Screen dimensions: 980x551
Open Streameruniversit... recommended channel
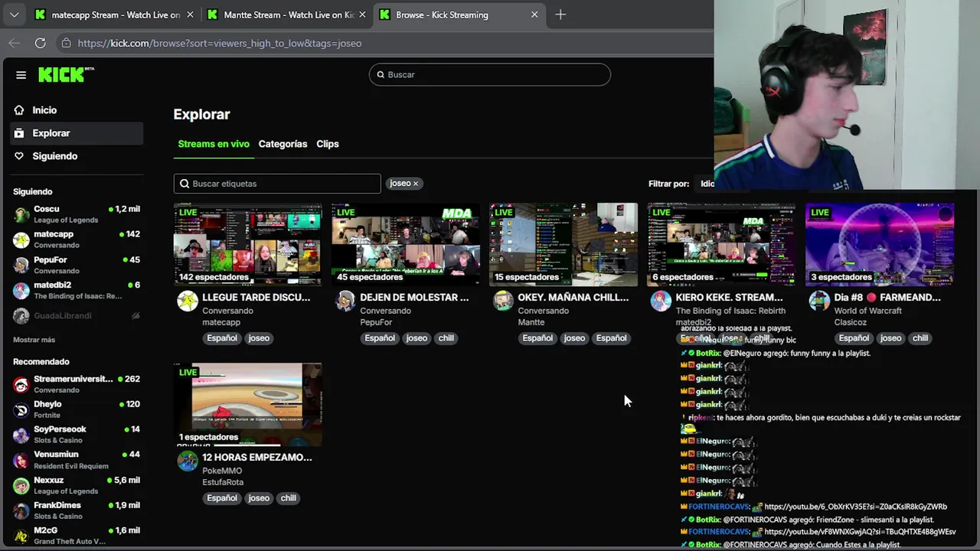click(x=77, y=384)
